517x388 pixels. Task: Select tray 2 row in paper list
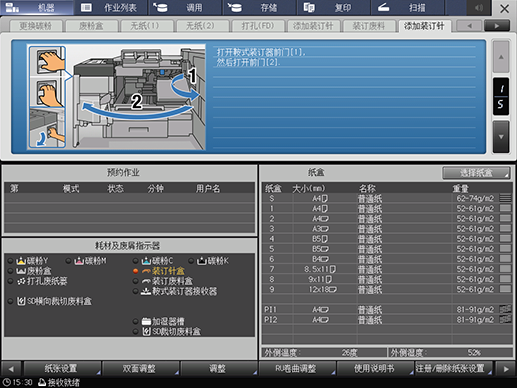pos(387,219)
